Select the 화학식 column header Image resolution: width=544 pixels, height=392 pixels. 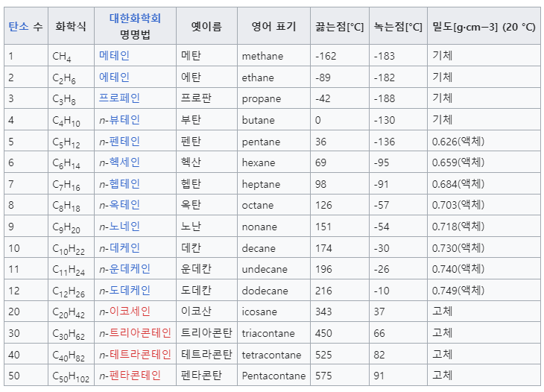(x=71, y=26)
